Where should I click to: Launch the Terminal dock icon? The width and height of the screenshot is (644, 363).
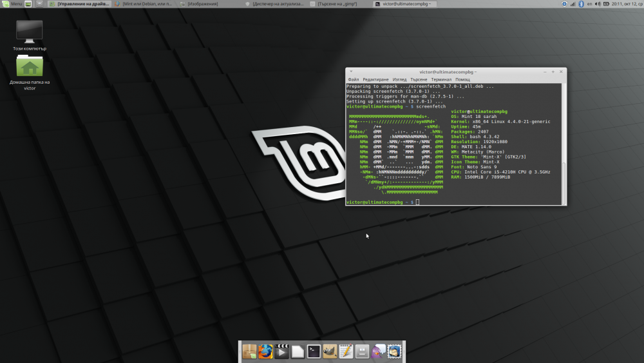(314, 351)
